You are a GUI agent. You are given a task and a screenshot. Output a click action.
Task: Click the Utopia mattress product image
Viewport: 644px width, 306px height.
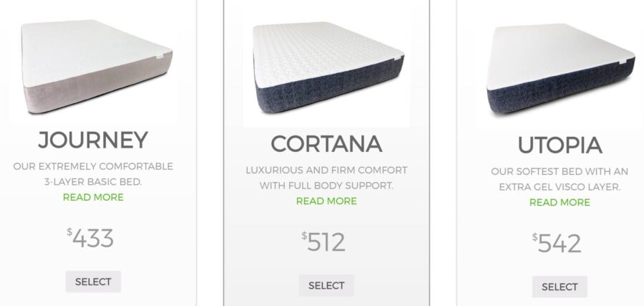pyautogui.click(x=560, y=69)
